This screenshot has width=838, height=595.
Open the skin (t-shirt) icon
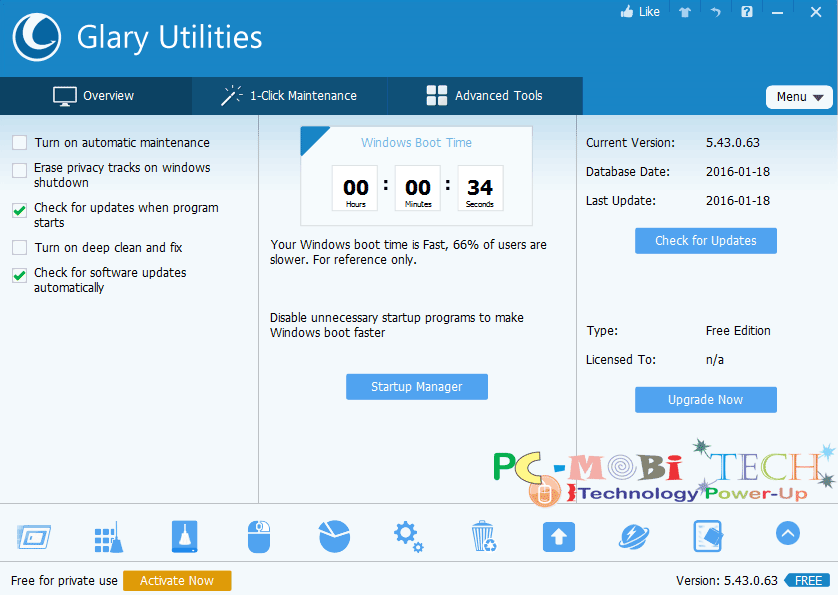[685, 12]
